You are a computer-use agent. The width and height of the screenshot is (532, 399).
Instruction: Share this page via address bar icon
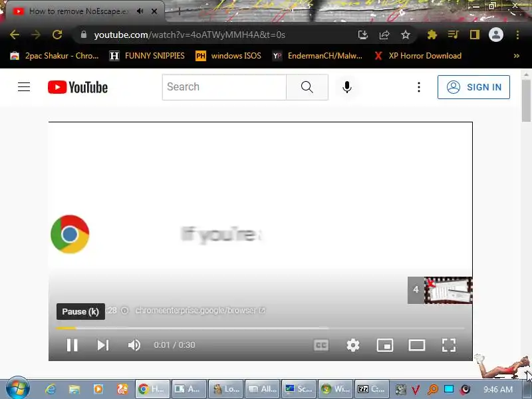(x=384, y=35)
